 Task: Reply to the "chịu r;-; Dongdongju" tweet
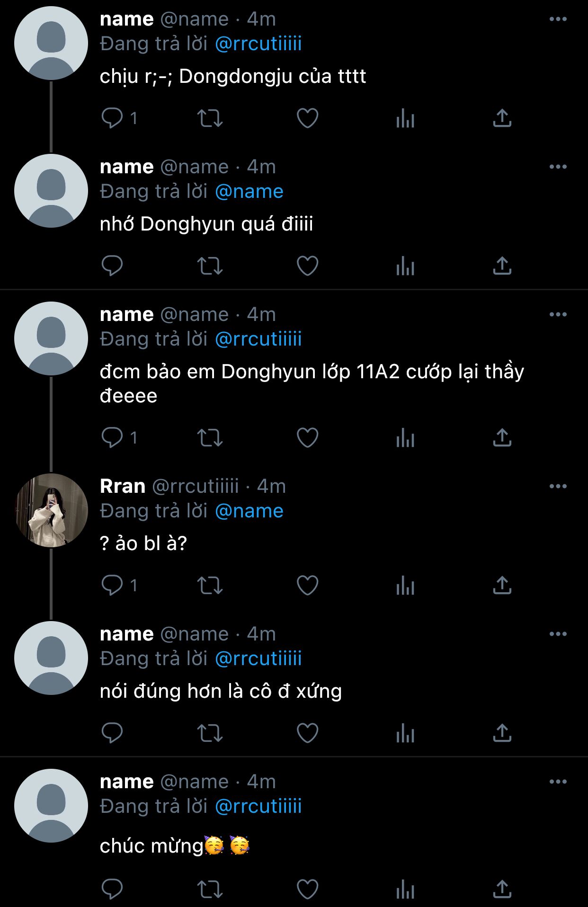(x=112, y=118)
